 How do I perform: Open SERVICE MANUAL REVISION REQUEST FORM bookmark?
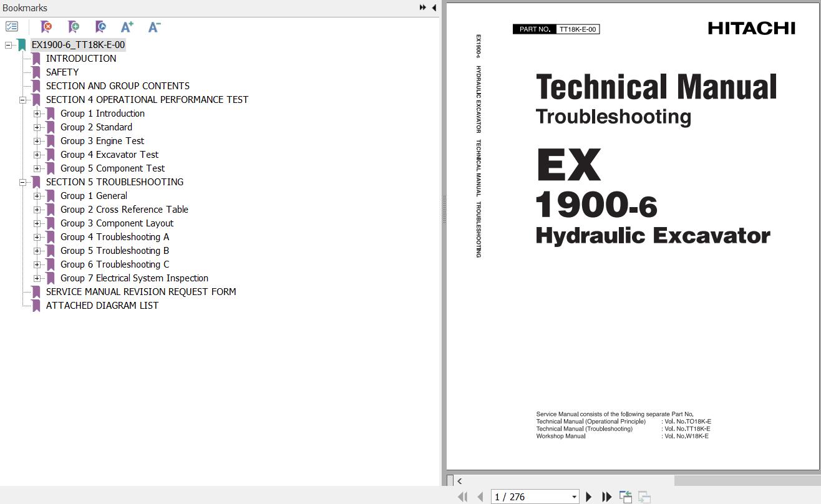tap(141, 292)
